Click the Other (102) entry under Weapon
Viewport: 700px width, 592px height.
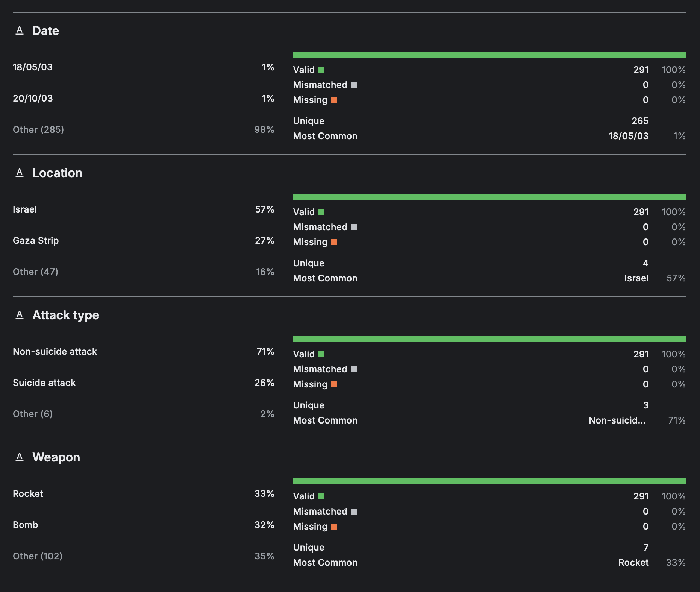(38, 556)
